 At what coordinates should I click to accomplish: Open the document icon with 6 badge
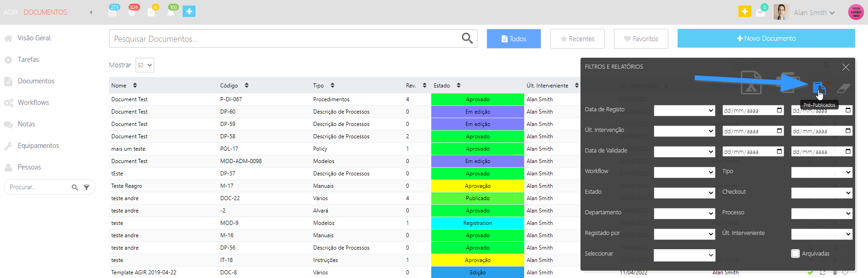pyautogui.click(x=152, y=12)
